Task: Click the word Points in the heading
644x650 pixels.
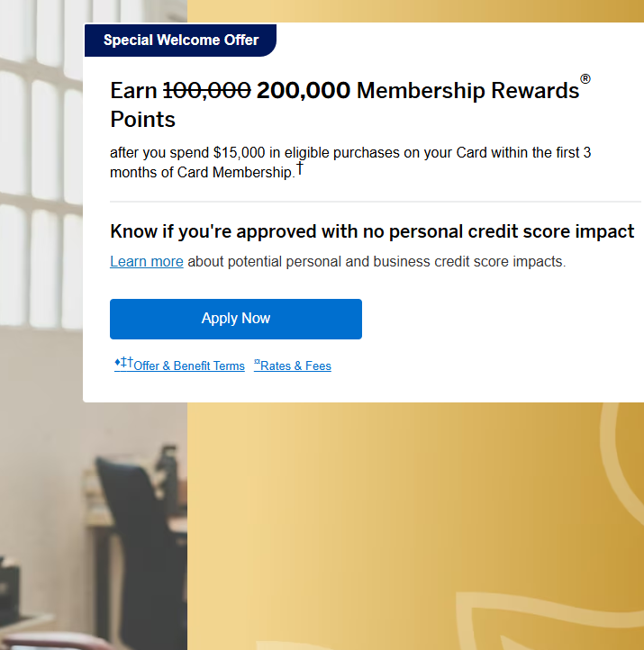Action: click(142, 120)
